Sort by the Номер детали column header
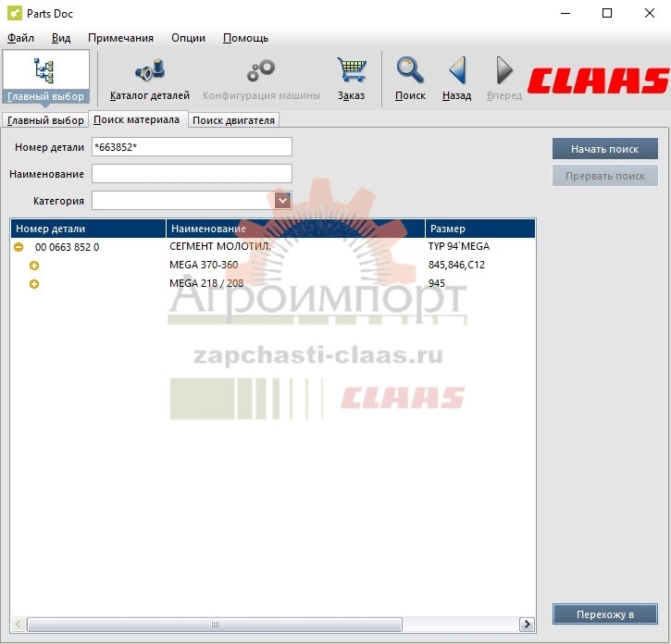This screenshot has height=644, width=671. pos(88,229)
